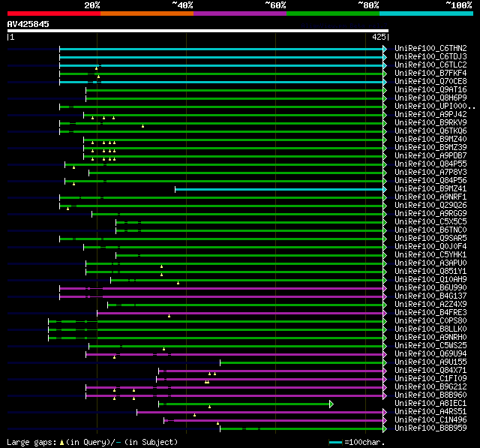The width and height of the screenshot is (480, 448).
Task: Click the UniRef100_B8B959 label
Action: tap(430, 428)
